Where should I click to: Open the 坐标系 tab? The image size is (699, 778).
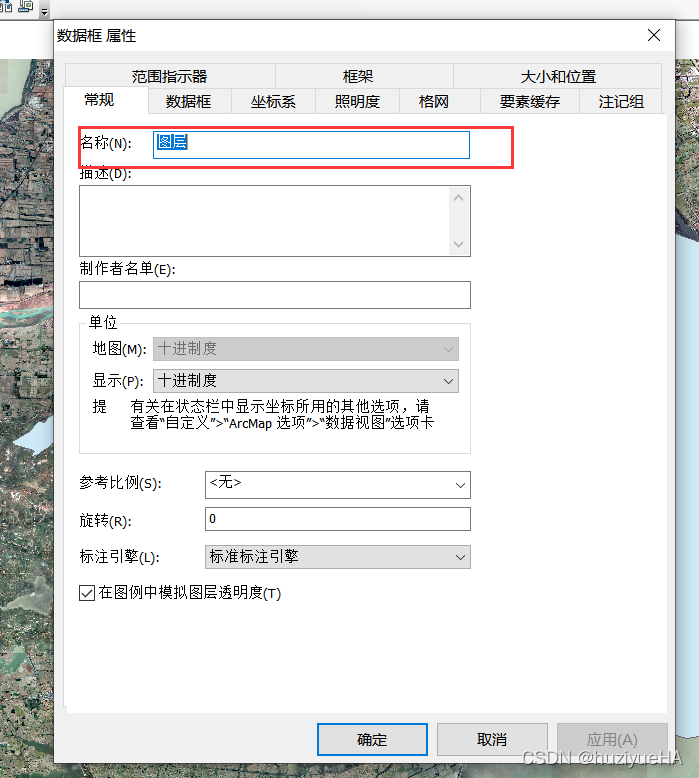(273, 101)
